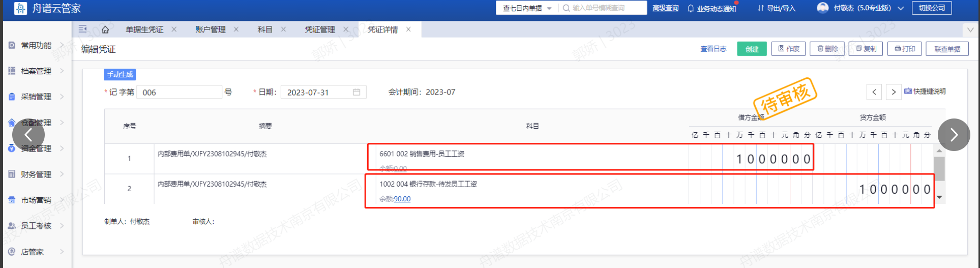The height and width of the screenshot is (268, 980).
Task: Expand the tab list chevron at the far right
Action: point(969,29)
